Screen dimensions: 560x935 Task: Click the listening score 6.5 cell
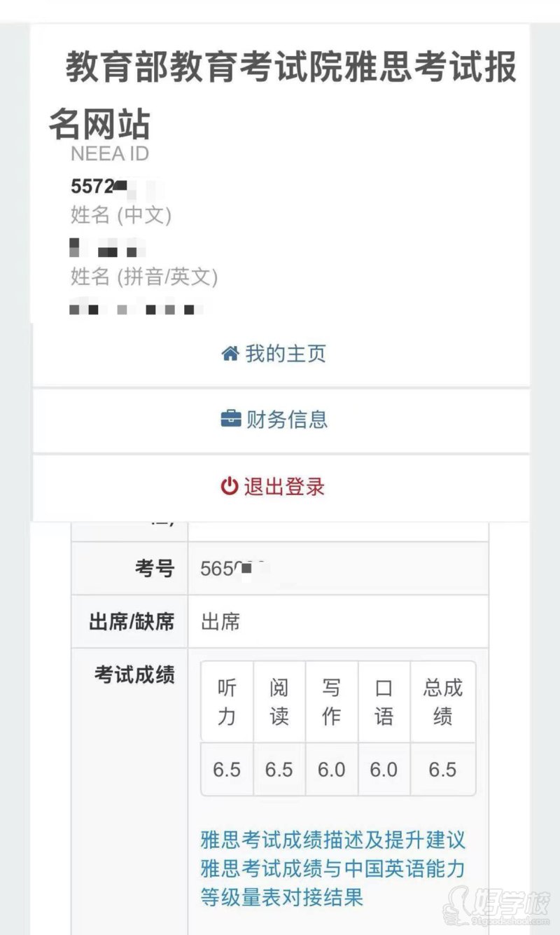click(226, 769)
